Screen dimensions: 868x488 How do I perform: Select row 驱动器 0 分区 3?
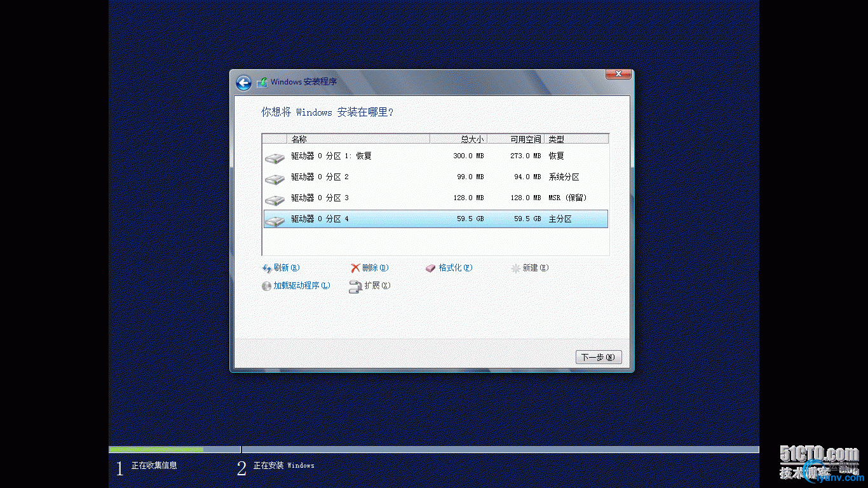436,198
